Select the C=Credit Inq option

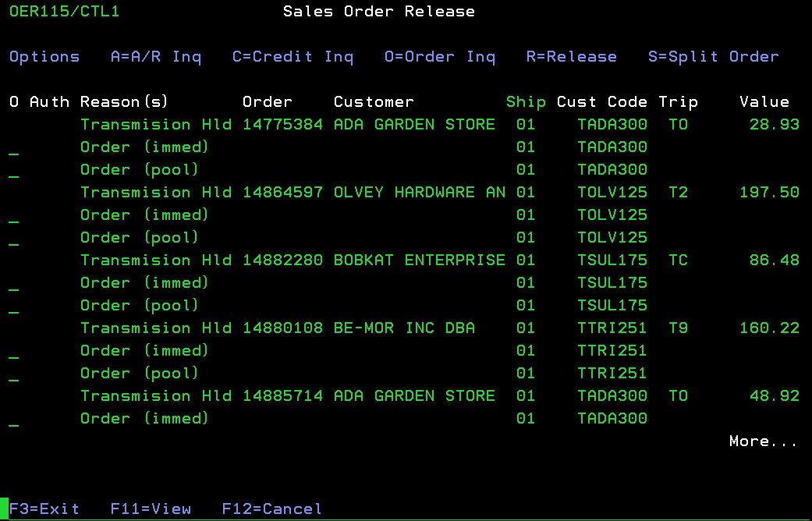click(x=293, y=57)
